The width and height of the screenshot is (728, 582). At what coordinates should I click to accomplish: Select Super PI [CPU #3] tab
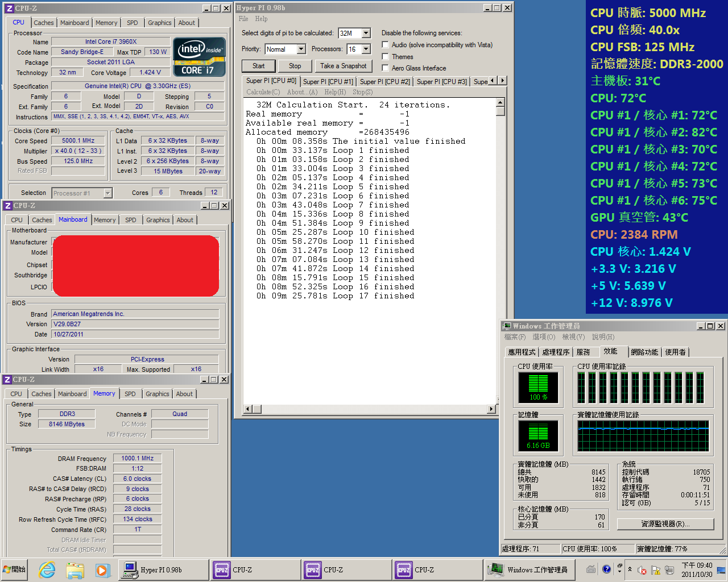(442, 82)
